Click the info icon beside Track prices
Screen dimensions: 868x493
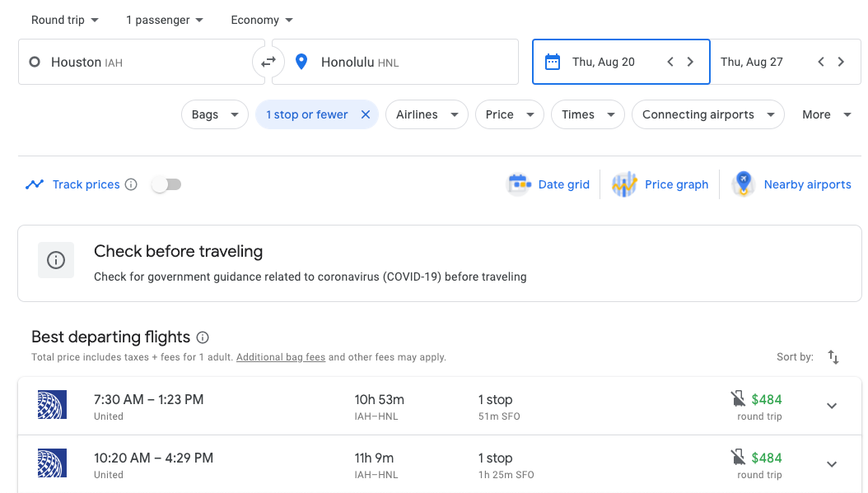click(131, 184)
